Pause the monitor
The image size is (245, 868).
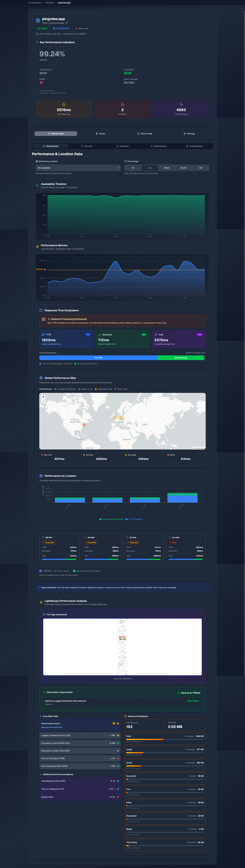100,134
